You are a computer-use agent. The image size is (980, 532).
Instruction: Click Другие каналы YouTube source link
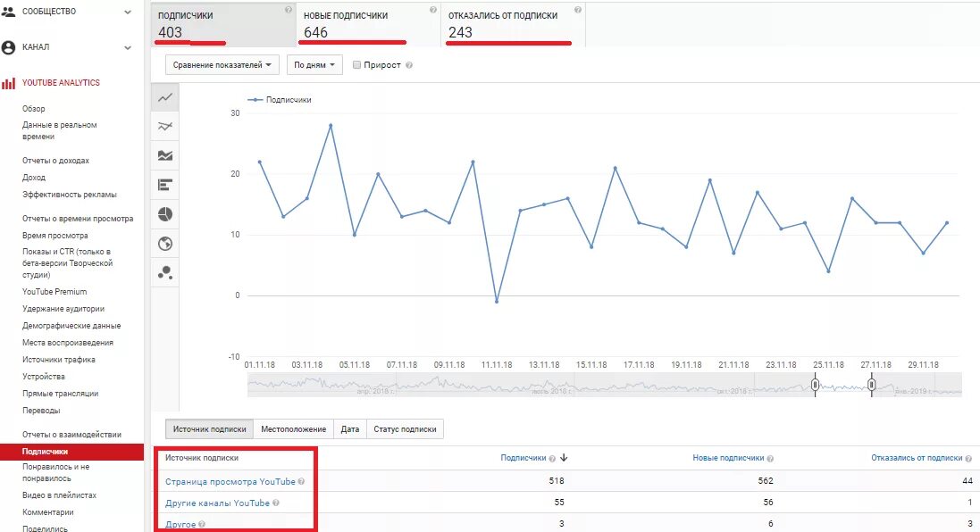point(217,503)
